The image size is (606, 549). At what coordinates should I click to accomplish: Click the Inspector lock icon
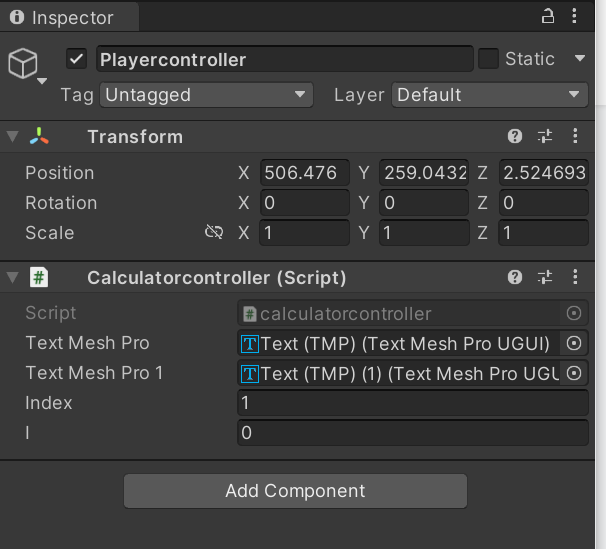[x=547, y=17]
